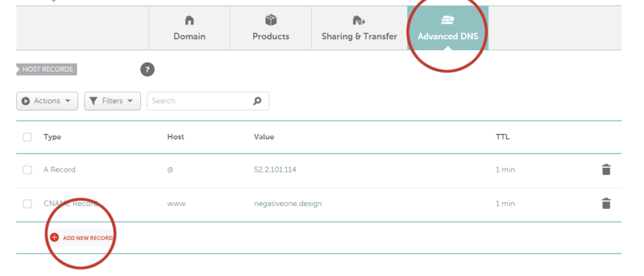Delete the CNAME Record using trash icon
The image size is (644, 276).
click(606, 204)
